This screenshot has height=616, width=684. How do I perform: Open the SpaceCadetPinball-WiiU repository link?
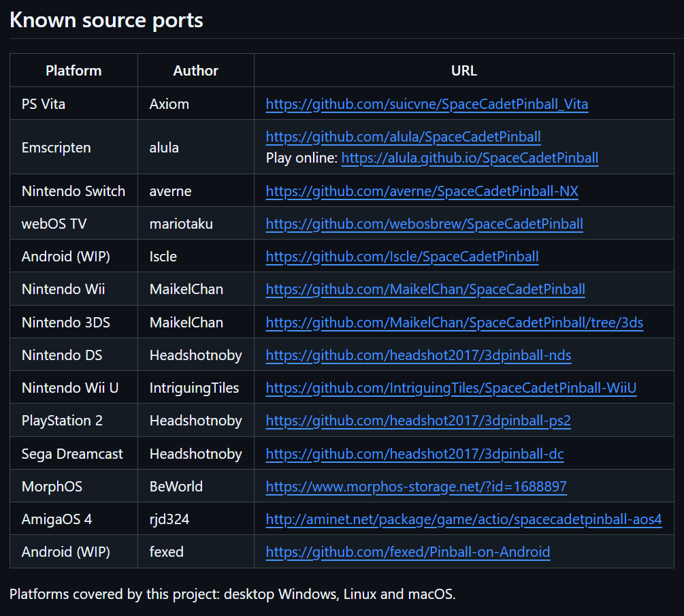click(451, 388)
